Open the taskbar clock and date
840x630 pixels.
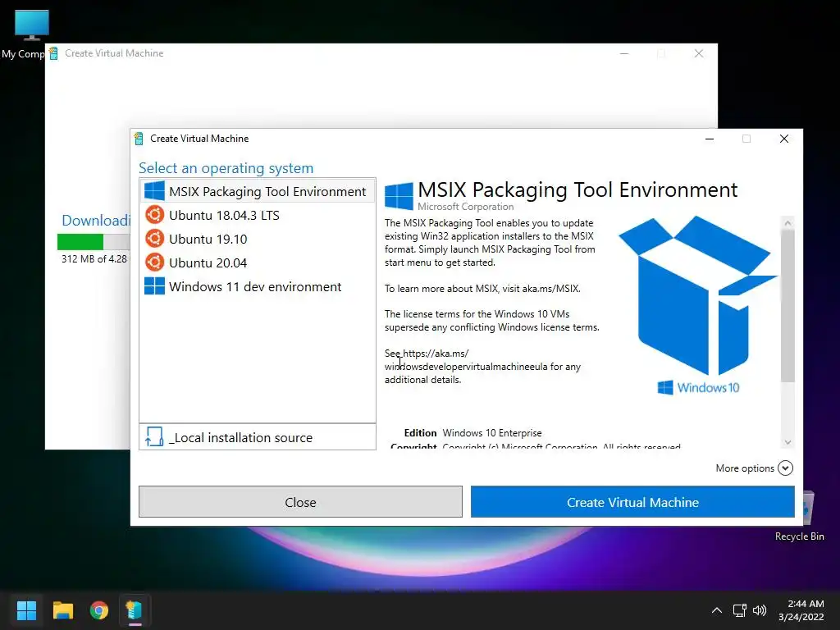pos(801,610)
